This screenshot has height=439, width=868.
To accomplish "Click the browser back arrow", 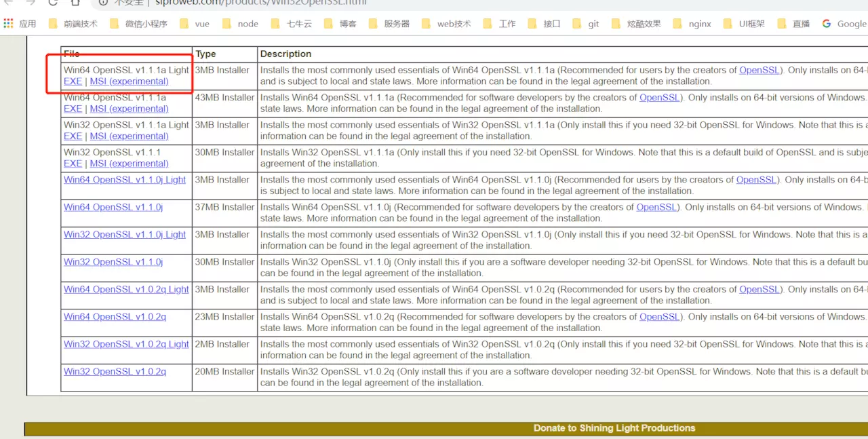I will (8, 3).
